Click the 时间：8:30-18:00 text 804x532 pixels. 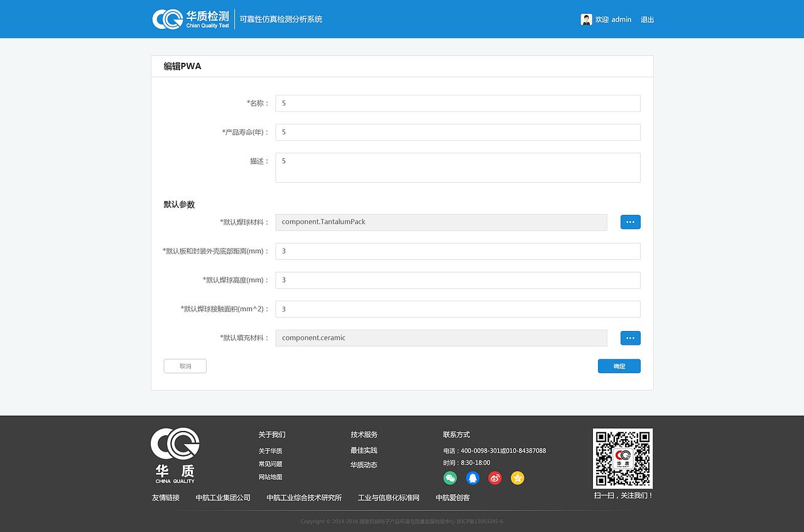click(x=467, y=463)
